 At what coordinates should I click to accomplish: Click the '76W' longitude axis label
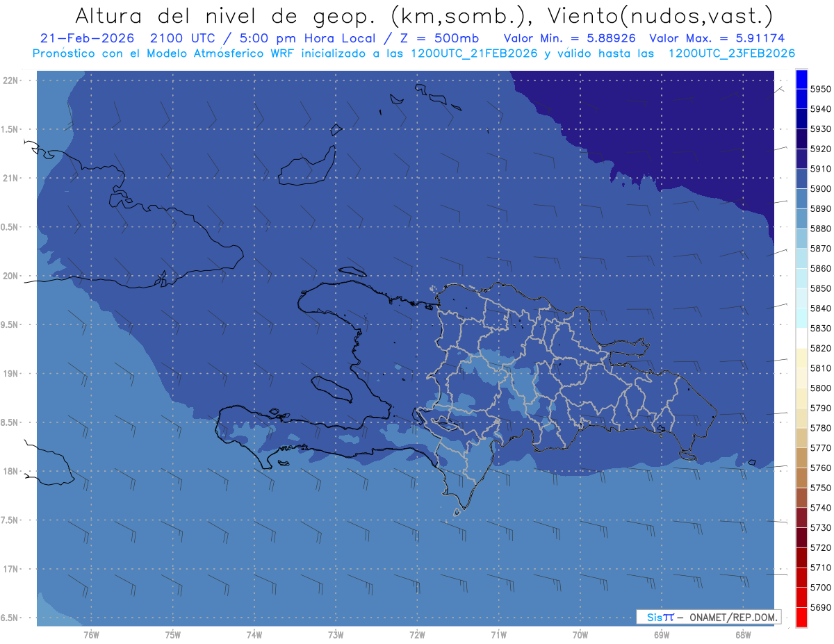point(91,634)
